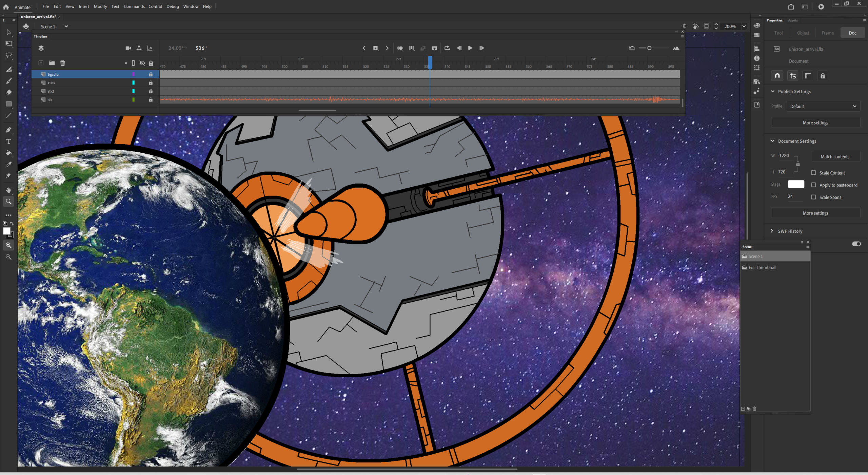Check Apply to pasteboard option

(813, 185)
